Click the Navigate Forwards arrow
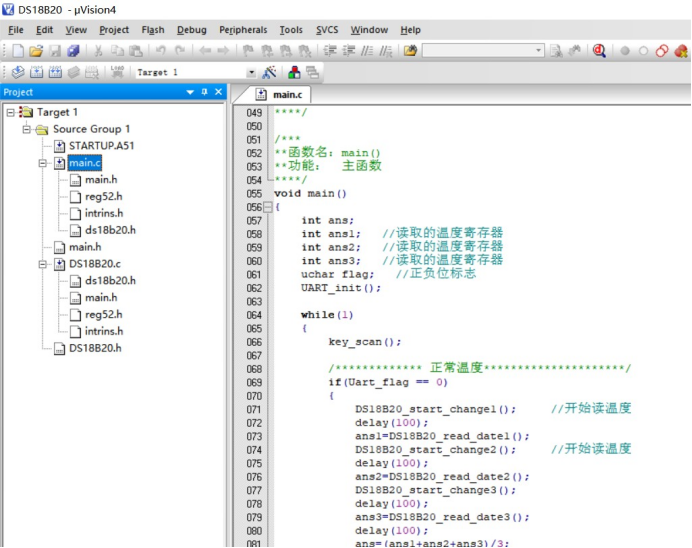Screen dimensions: 692x548 click(x=223, y=51)
